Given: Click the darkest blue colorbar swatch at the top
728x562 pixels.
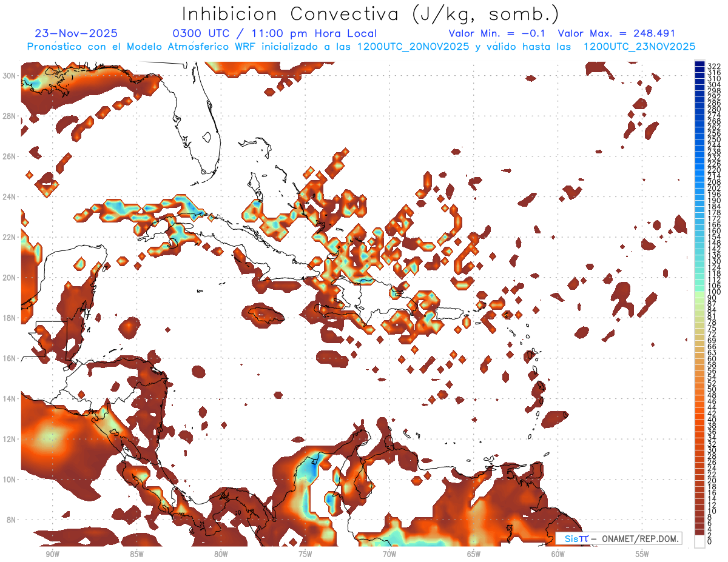Looking at the screenshot, I should 699,64.
